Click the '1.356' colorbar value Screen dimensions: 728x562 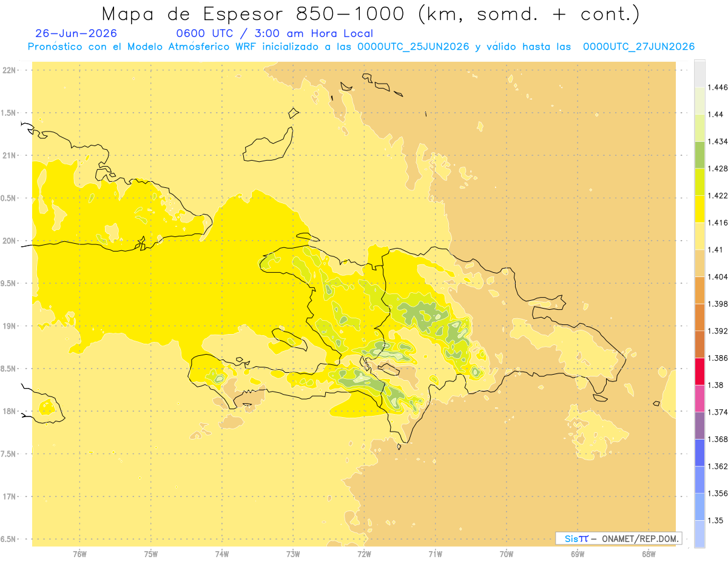click(x=718, y=493)
